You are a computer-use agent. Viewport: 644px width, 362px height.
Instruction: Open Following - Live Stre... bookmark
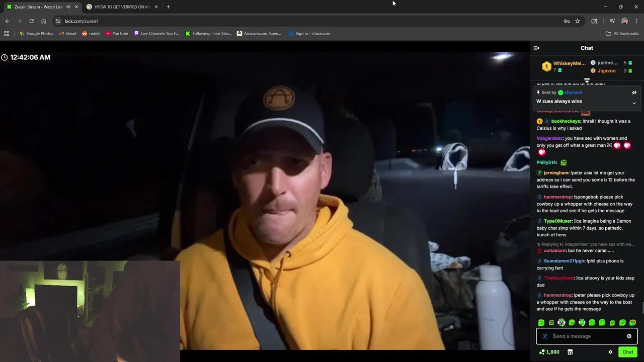coord(208,34)
